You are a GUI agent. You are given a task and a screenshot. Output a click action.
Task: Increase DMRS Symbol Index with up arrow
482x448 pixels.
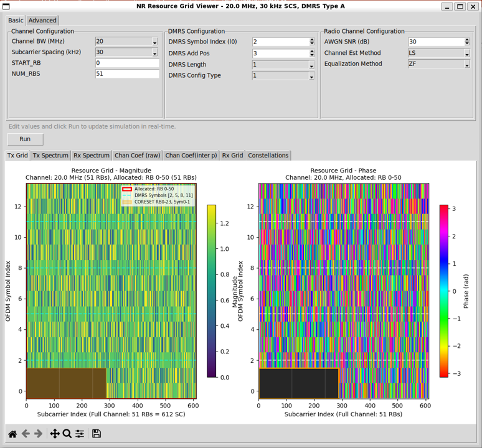coord(312,40)
